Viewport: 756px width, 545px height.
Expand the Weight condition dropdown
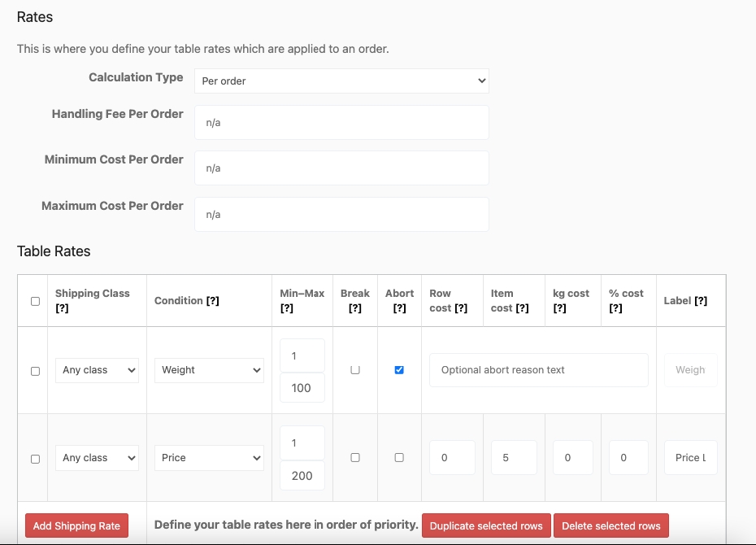[209, 370]
